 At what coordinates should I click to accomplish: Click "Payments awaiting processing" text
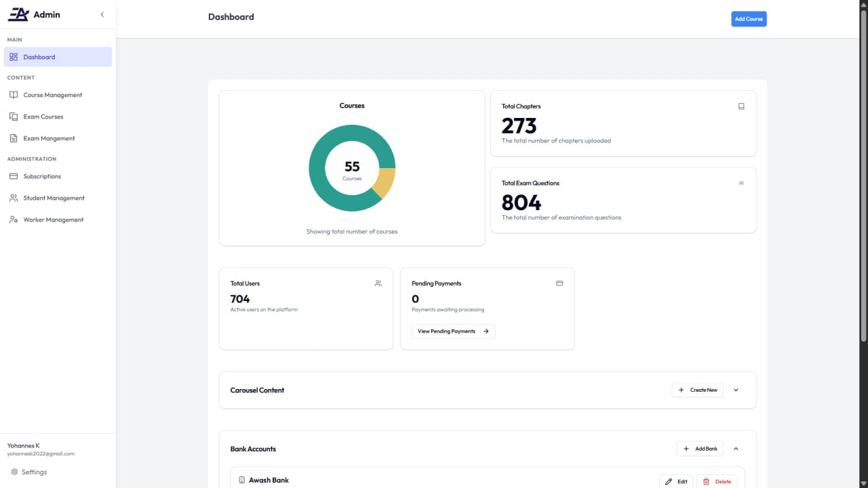tap(448, 310)
